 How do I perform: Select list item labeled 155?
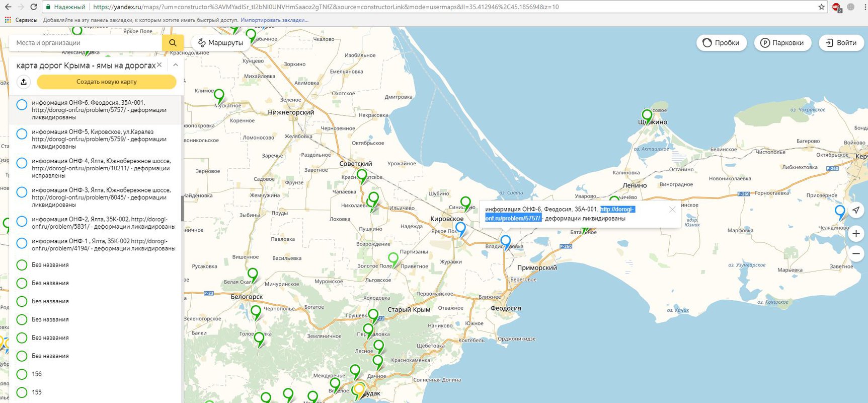click(96, 392)
